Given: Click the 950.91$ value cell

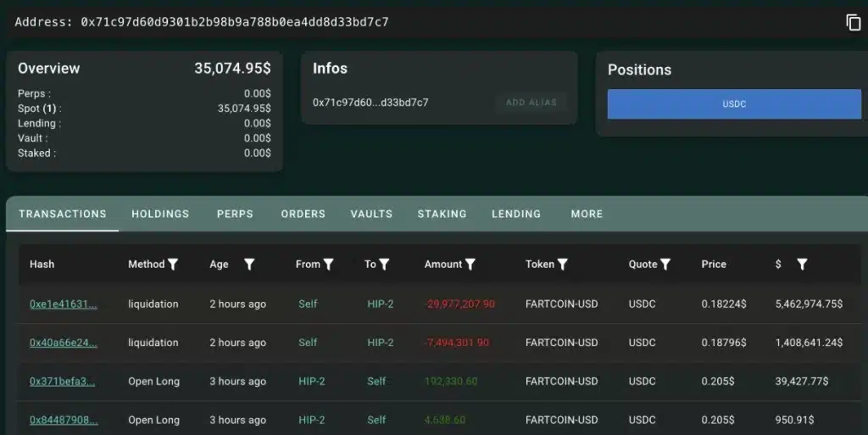Looking at the screenshot, I should (794, 421).
